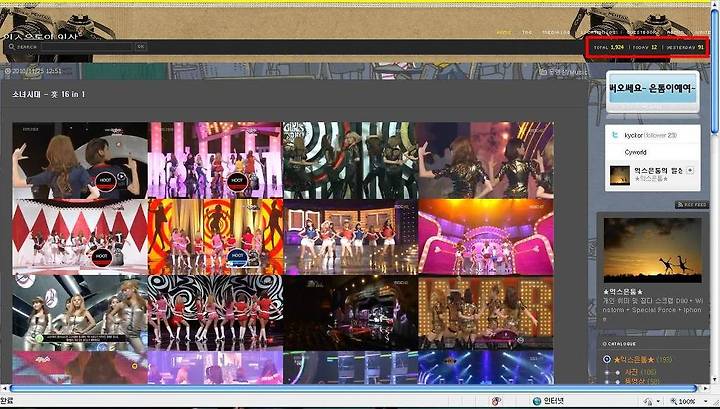Open the ADMIN menu item
The image size is (720, 409).
[676, 33]
